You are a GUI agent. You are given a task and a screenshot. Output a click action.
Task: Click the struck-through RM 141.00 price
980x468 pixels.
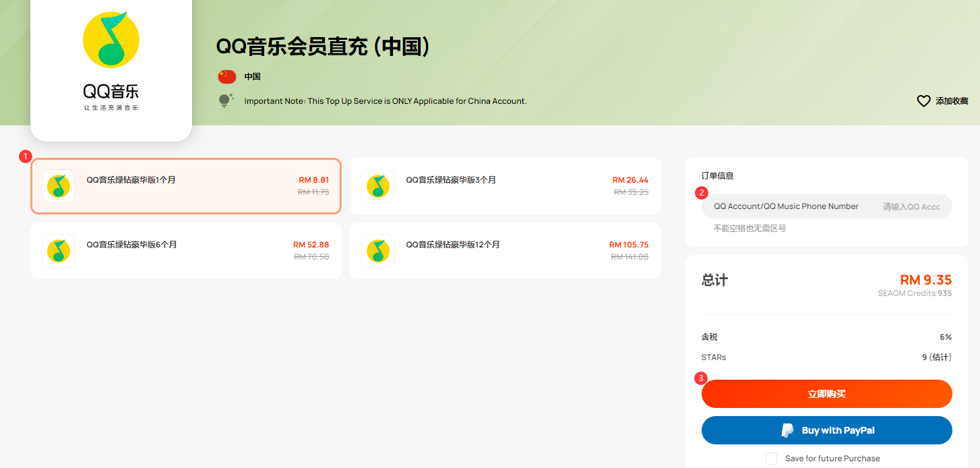pos(630,257)
